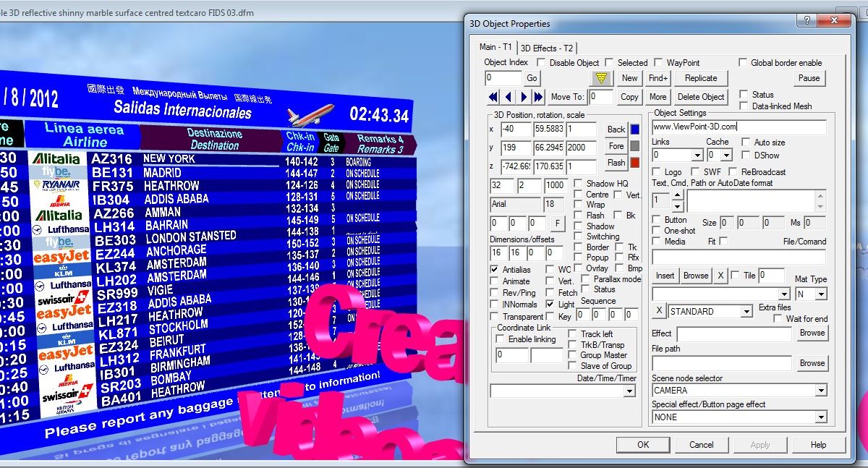Click the NEW YORK destination in flight board
Viewport: 868px width, 468px height.
pyautogui.click(x=169, y=158)
